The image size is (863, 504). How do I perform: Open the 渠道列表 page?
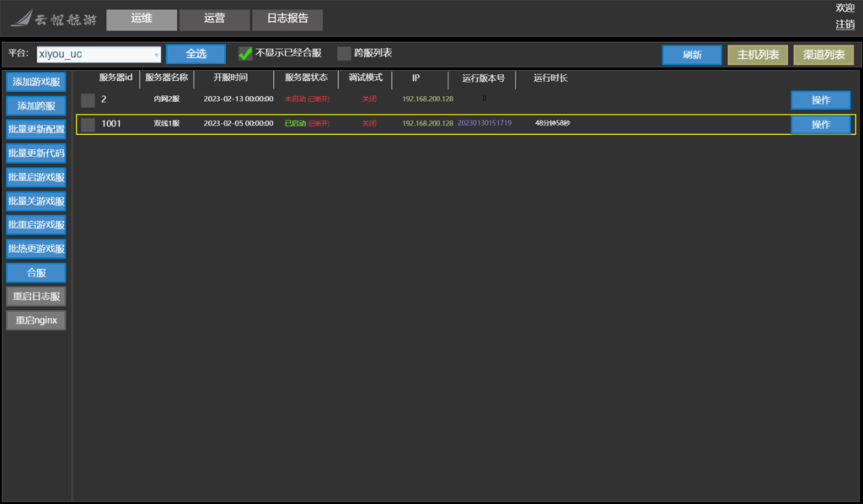(823, 55)
